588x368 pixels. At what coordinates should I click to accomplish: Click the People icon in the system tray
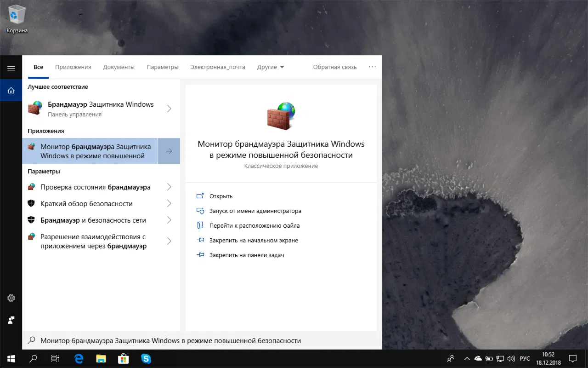[451, 358]
